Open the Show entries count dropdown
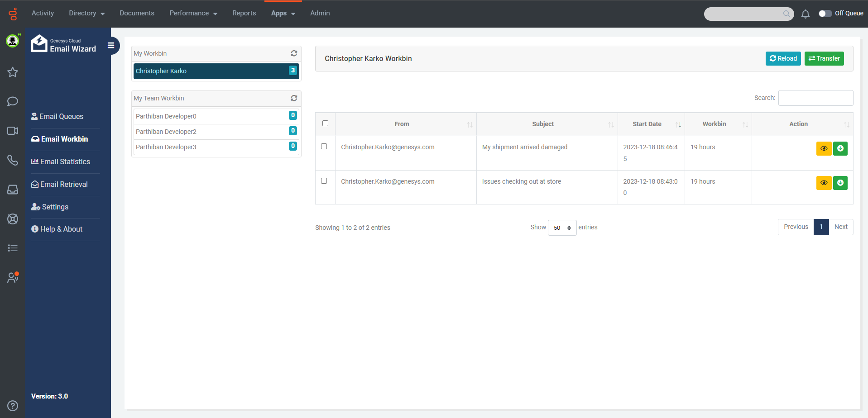 pos(562,228)
